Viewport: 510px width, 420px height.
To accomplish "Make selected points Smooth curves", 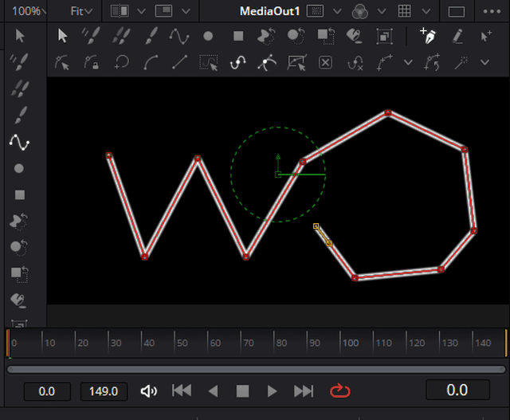I will coord(151,62).
